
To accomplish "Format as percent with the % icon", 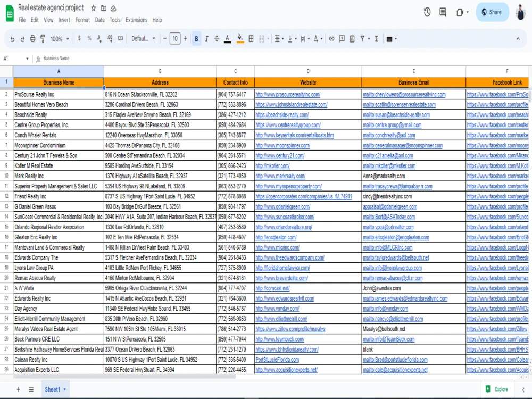I will [89, 38].
